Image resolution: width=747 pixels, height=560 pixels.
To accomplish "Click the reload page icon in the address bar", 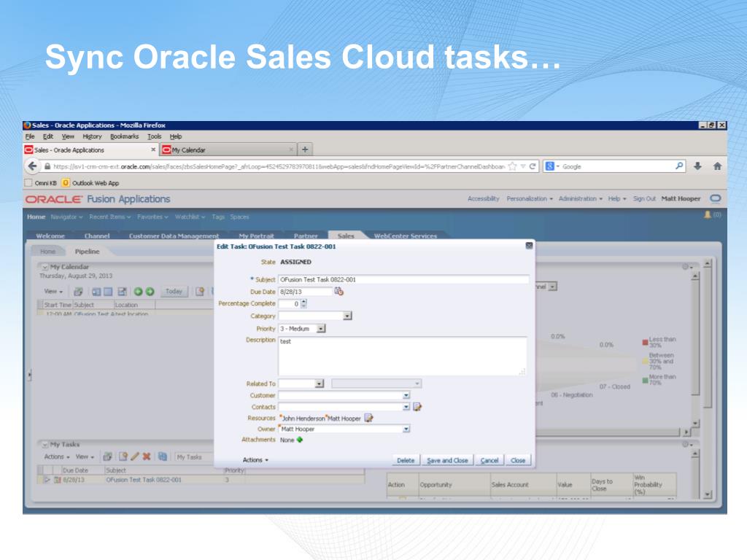I will click(x=533, y=166).
